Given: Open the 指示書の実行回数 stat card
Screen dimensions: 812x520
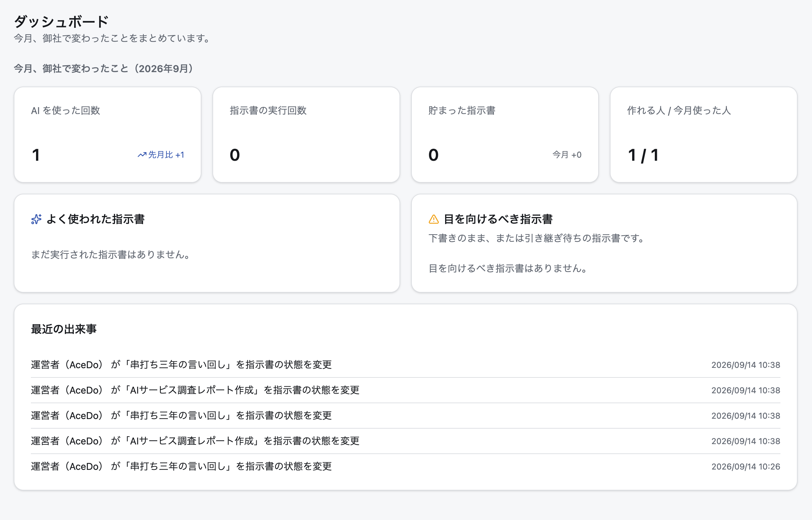Looking at the screenshot, I should [306, 135].
